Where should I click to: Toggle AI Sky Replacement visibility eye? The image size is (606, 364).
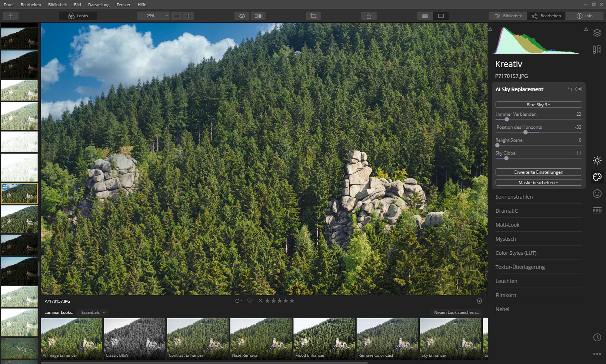(x=578, y=89)
